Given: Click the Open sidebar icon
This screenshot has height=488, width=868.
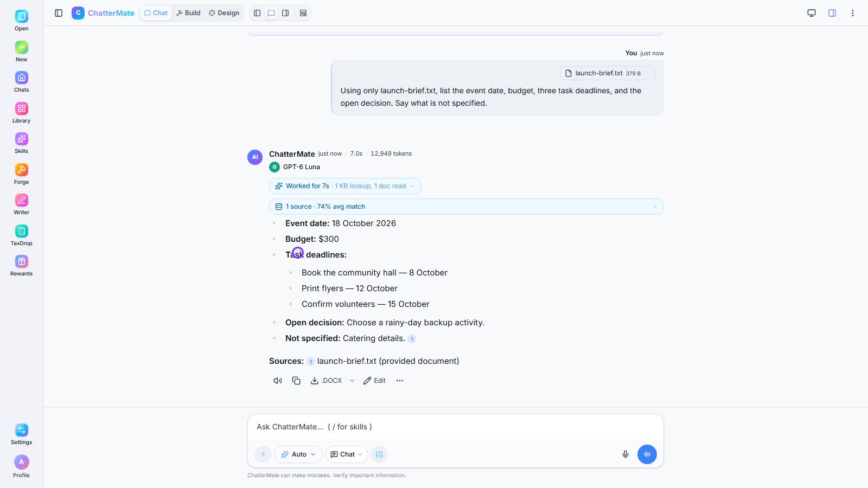Looking at the screenshot, I should click(x=21, y=21).
